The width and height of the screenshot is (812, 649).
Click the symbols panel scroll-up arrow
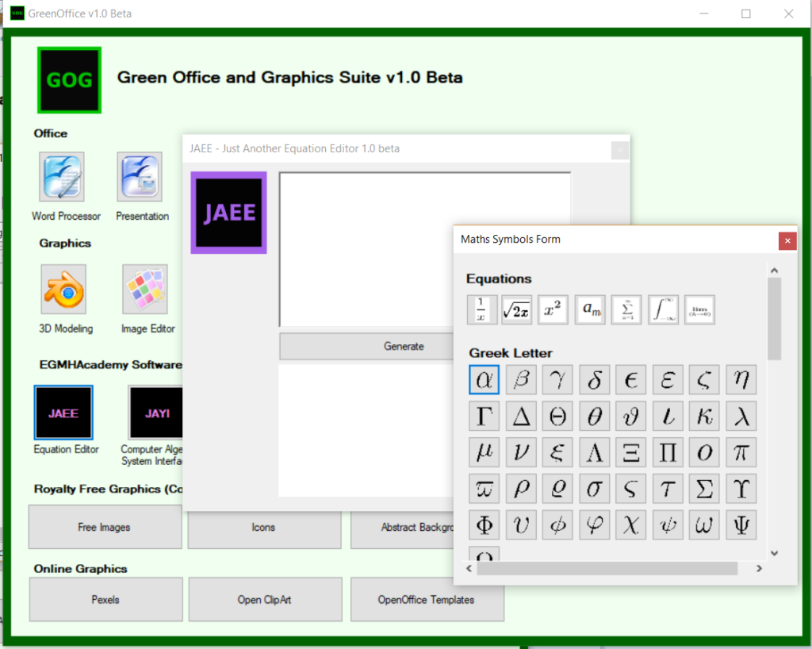pos(774,271)
